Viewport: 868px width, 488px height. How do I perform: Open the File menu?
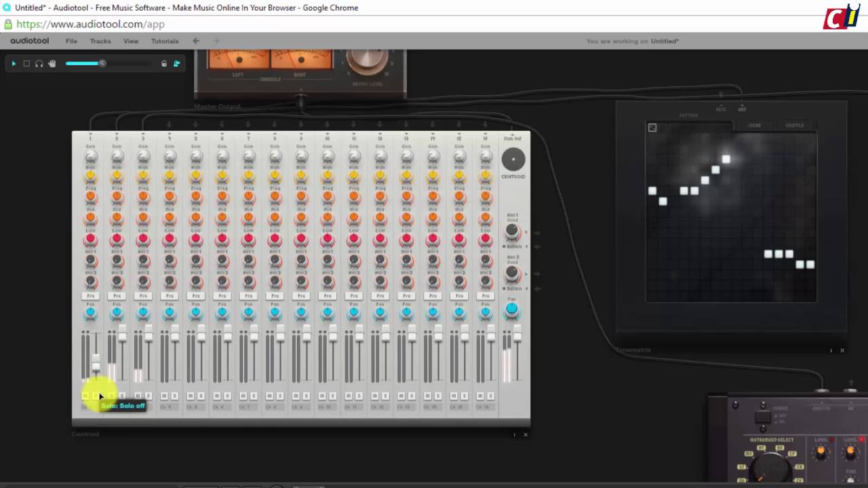[x=71, y=41]
